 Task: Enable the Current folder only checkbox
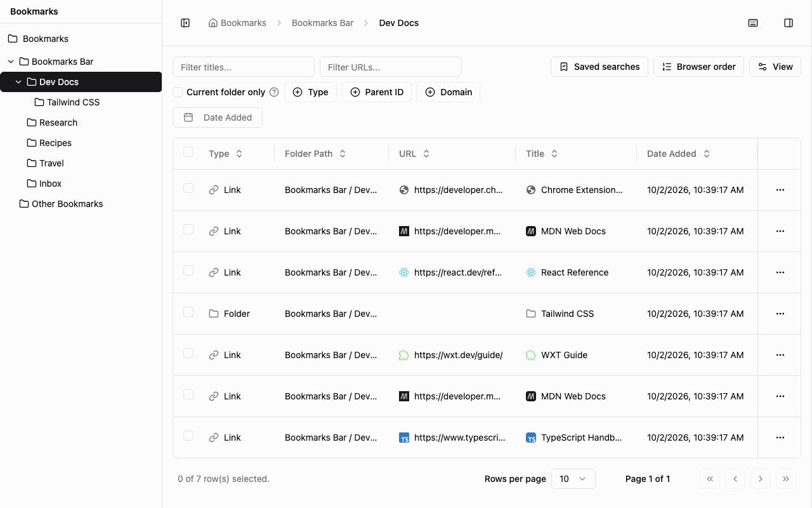178,92
